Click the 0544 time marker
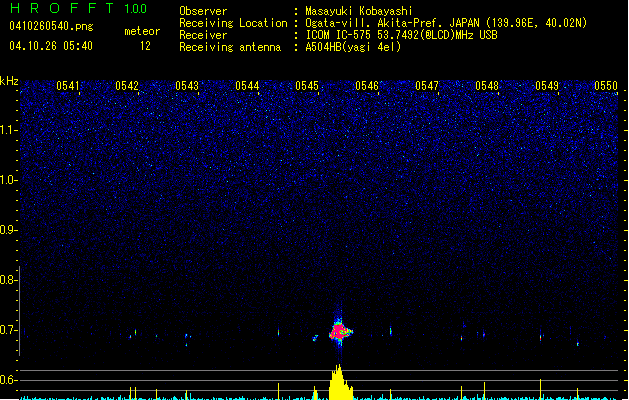The width and height of the screenshot is (629, 400). [247, 85]
